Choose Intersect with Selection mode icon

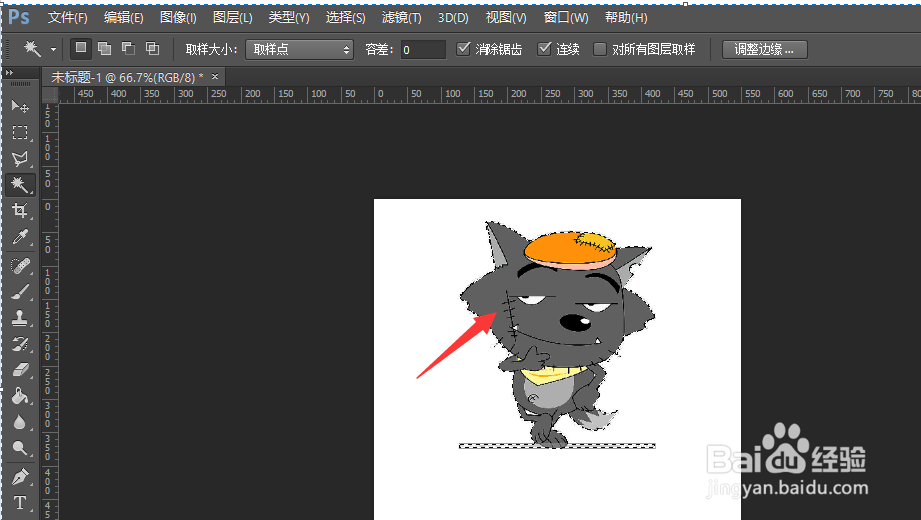coord(152,48)
